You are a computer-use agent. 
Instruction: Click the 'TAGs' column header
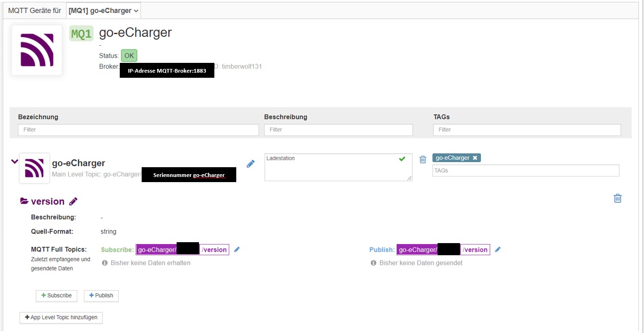click(x=442, y=117)
